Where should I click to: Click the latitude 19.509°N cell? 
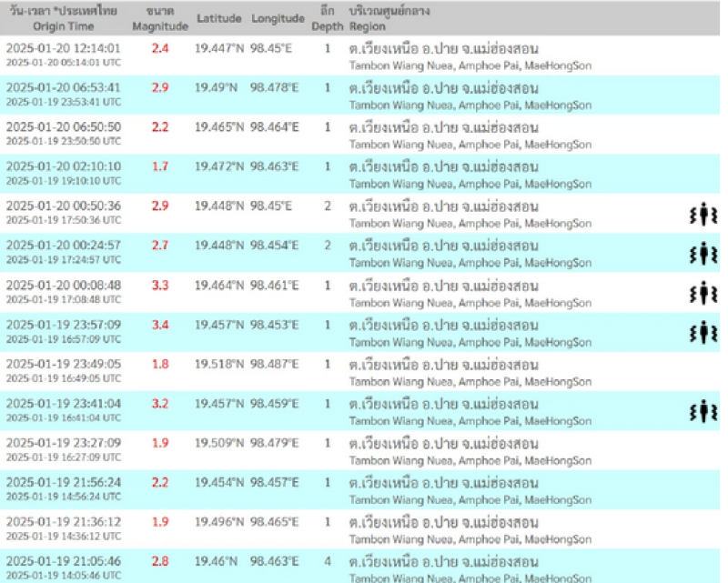pyautogui.click(x=219, y=443)
